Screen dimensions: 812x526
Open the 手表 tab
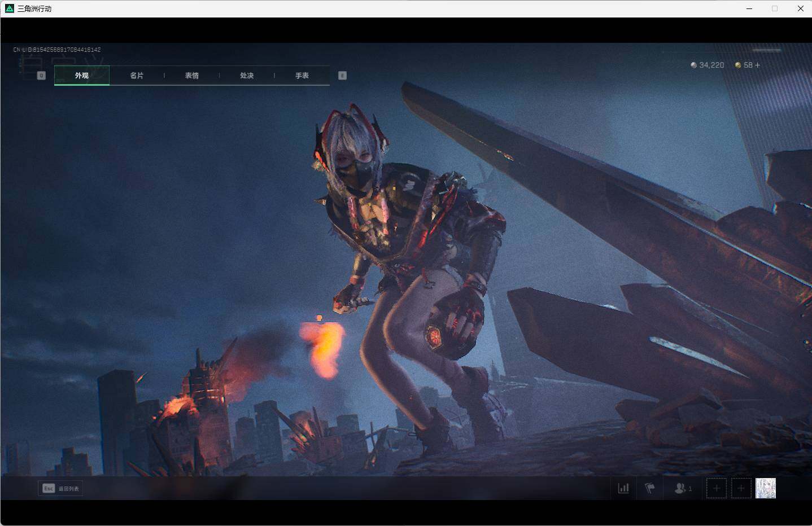pyautogui.click(x=302, y=76)
